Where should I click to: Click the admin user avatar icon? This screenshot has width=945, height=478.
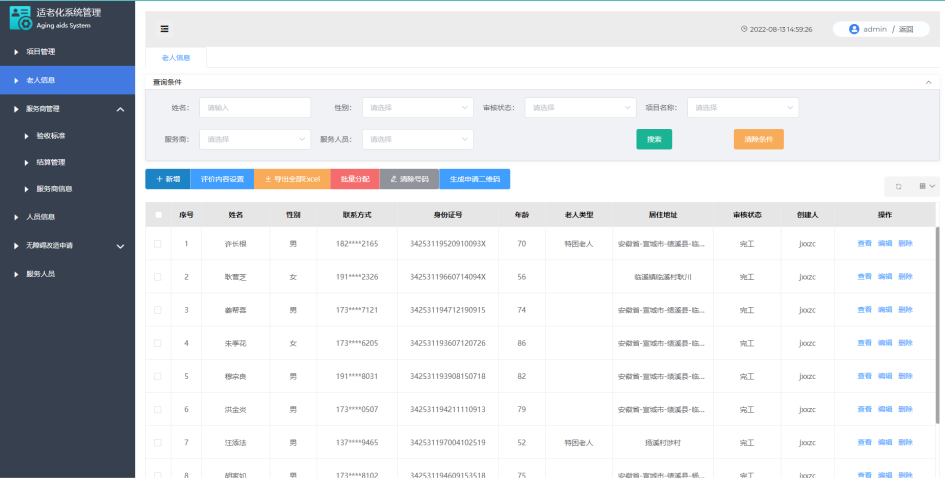[854, 29]
